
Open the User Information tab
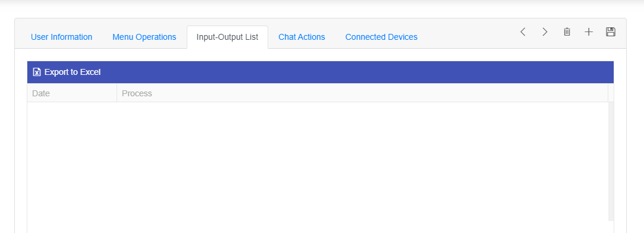click(62, 37)
